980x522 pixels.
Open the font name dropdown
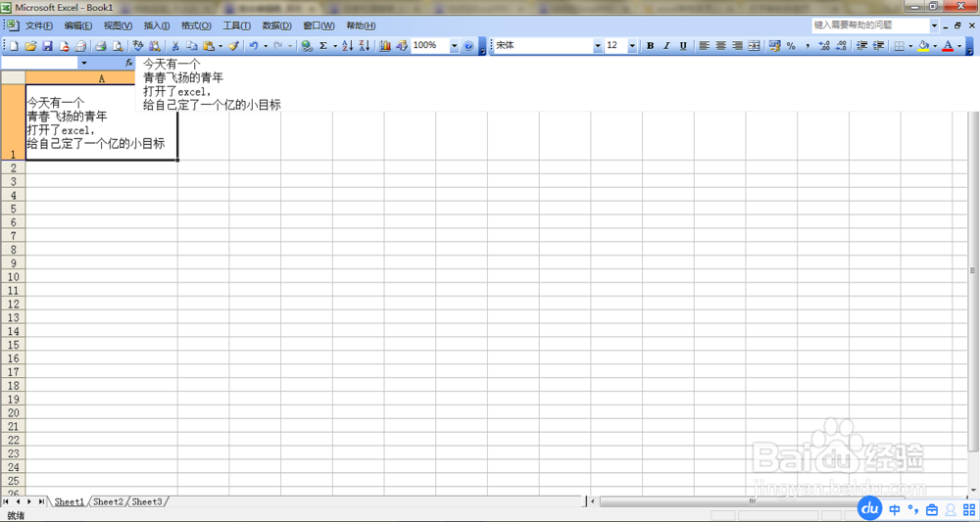[x=598, y=46]
